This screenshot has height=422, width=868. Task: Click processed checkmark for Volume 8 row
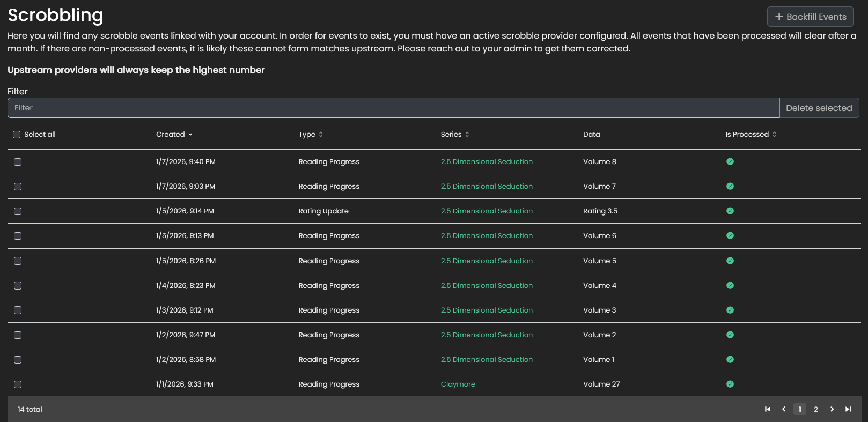730,161
